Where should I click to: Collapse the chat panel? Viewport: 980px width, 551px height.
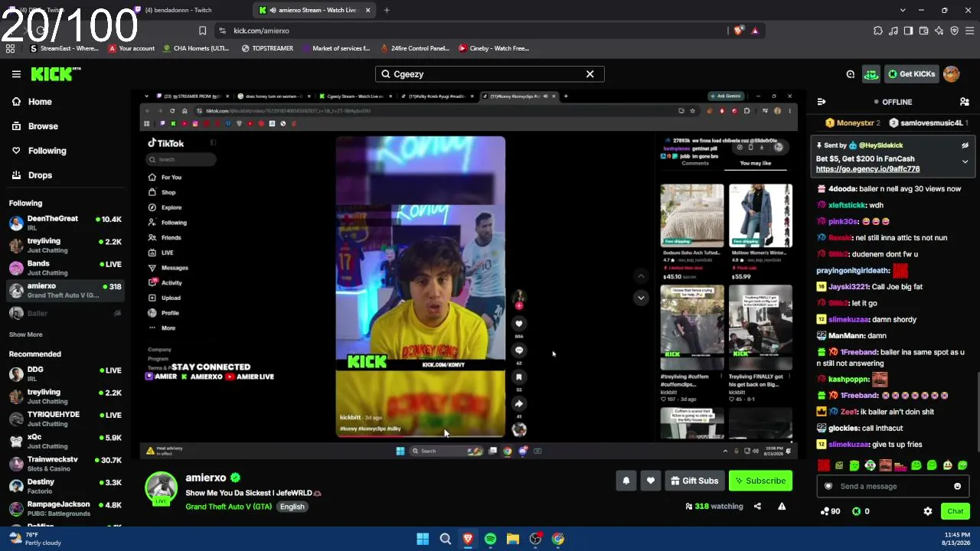coord(822,102)
